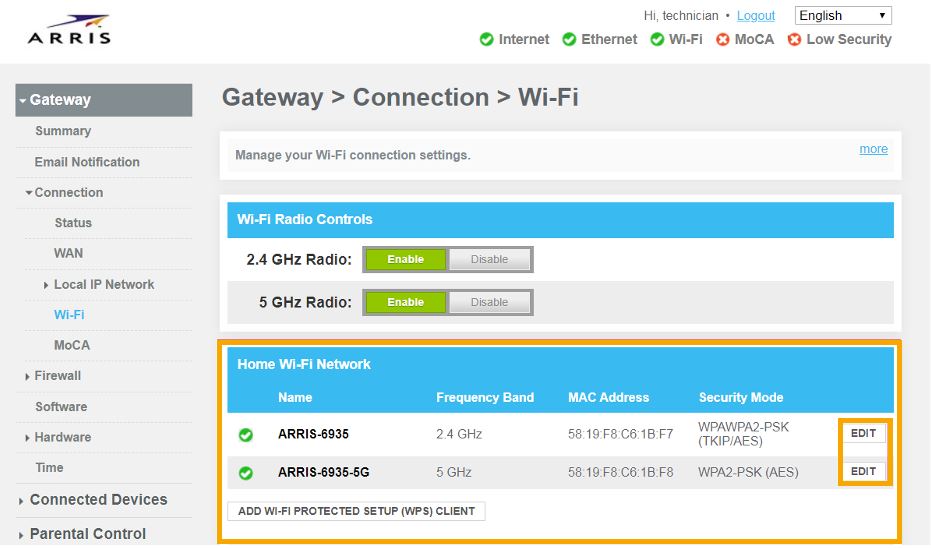This screenshot has width=931, height=548.
Task: Open the MoCA sidebar page
Action: pos(72,345)
